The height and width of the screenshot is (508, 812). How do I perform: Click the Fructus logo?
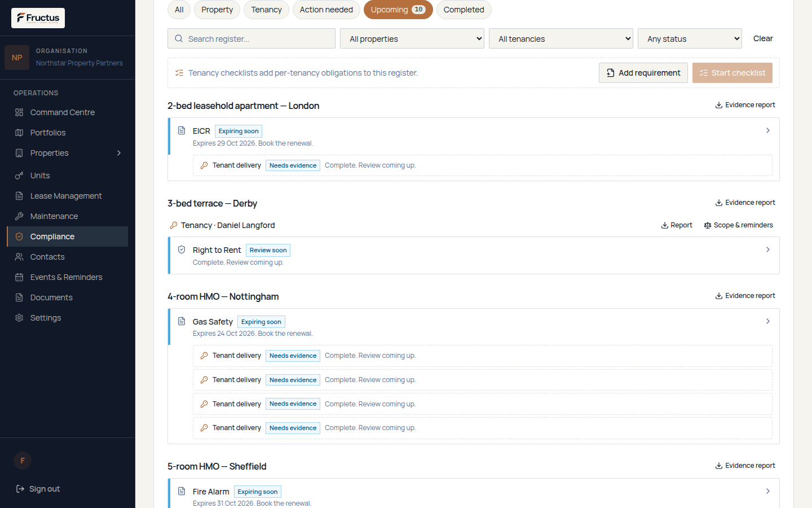(38, 18)
